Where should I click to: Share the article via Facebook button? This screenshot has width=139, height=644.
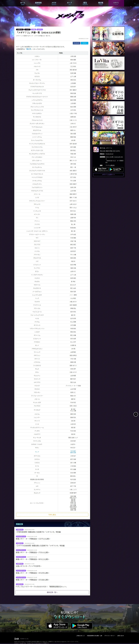coord(76,43)
